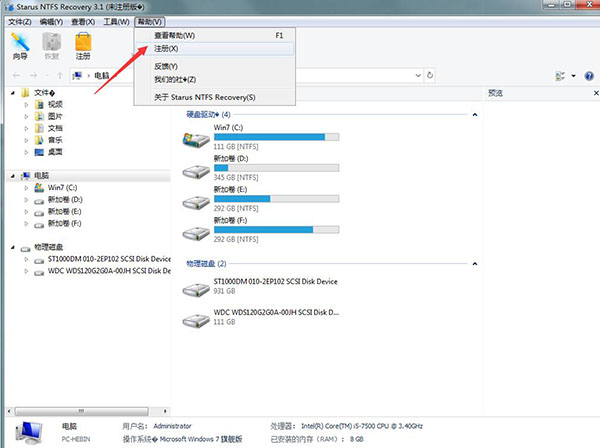Select ST1000DM010 disk in tree
The image size is (600, 448).
[x=109, y=259]
